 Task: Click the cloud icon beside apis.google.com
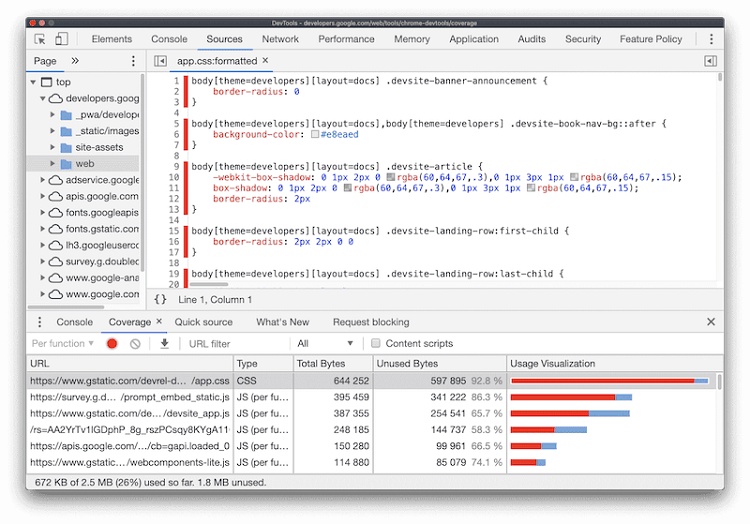click(56, 196)
